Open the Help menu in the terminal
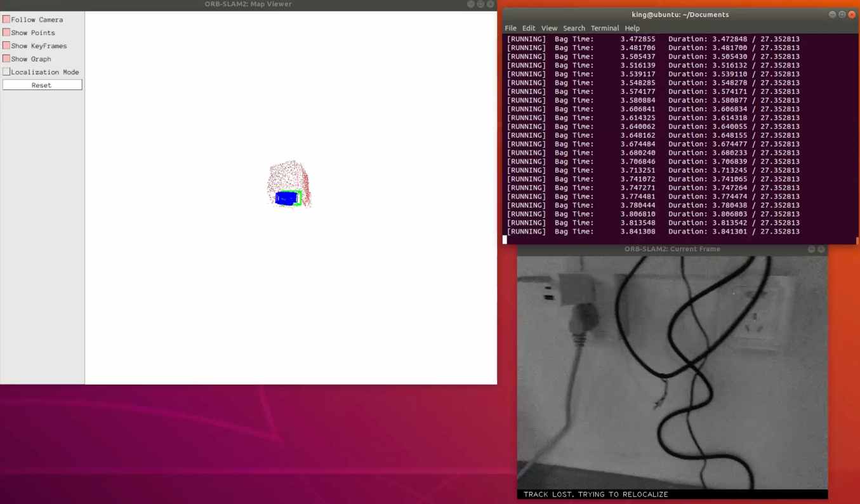The height and width of the screenshot is (504, 860). [x=632, y=28]
